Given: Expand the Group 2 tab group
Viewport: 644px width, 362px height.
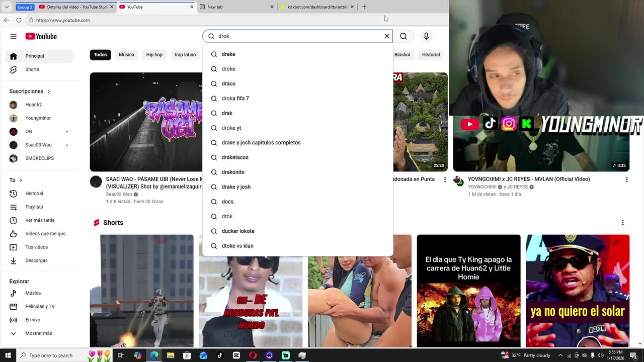Looking at the screenshot, I should 25,7.
